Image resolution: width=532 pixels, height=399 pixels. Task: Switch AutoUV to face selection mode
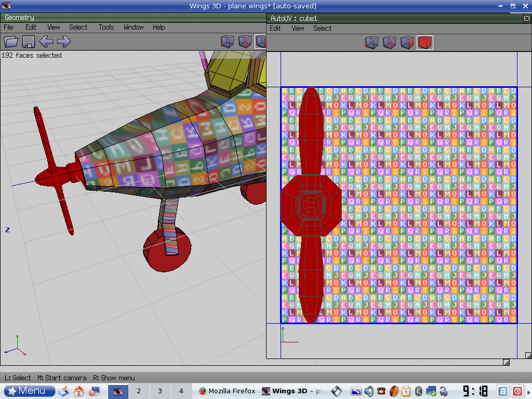tap(407, 43)
